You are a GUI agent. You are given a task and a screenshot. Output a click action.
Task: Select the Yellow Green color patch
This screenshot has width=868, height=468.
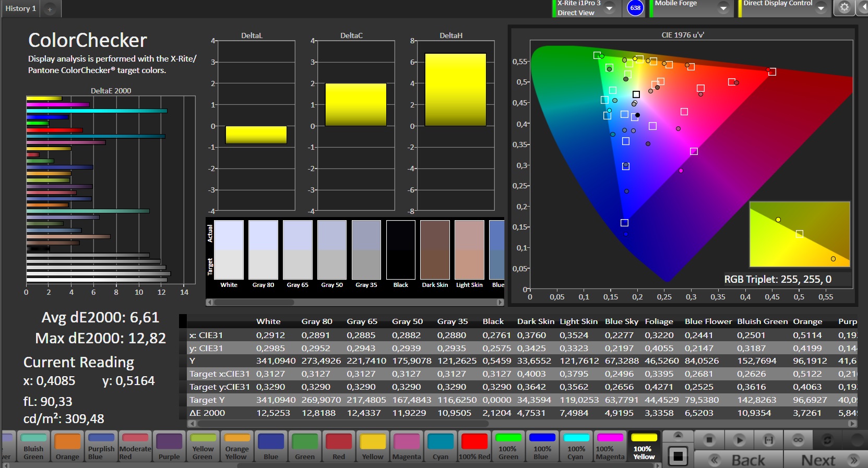point(203,447)
